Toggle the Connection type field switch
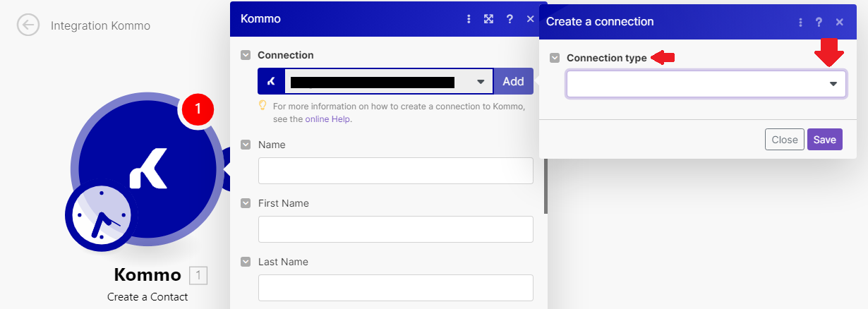Viewport: 868px width, 309px height. (555, 58)
